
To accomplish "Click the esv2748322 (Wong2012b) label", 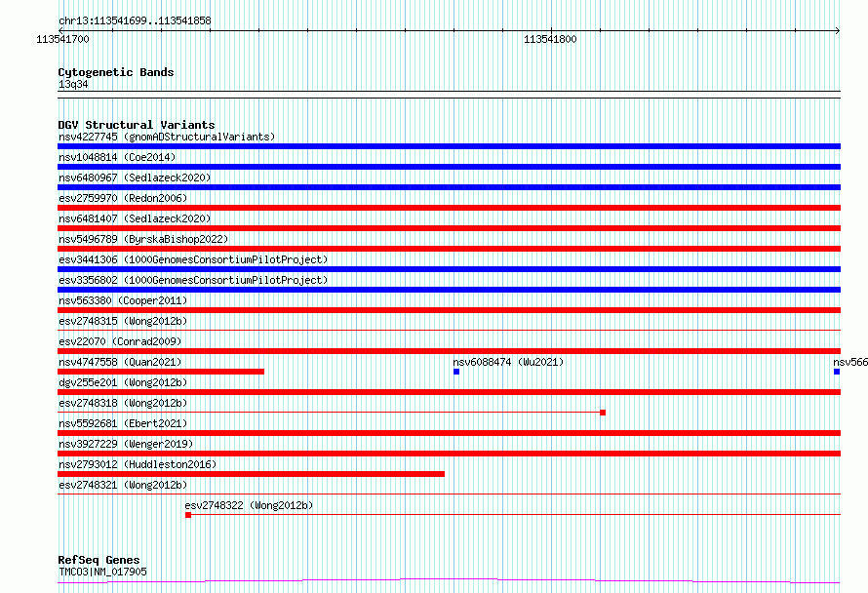I will (249, 505).
